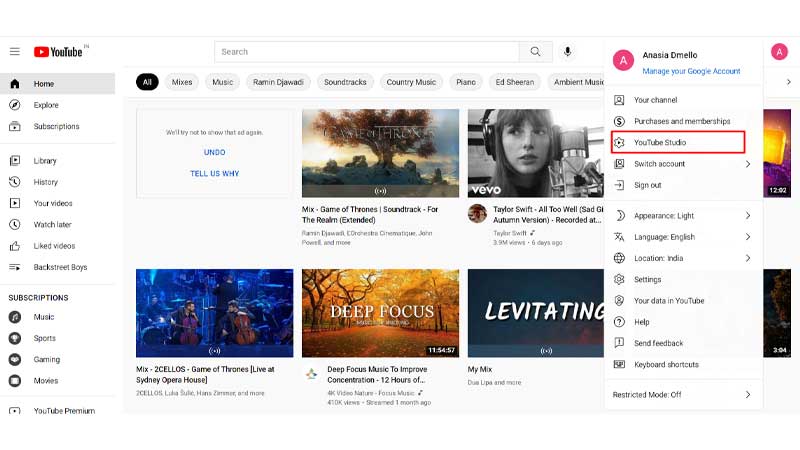The height and width of the screenshot is (450, 800).
Task: Click the Liked videos thumbs-up icon
Action: [15, 246]
